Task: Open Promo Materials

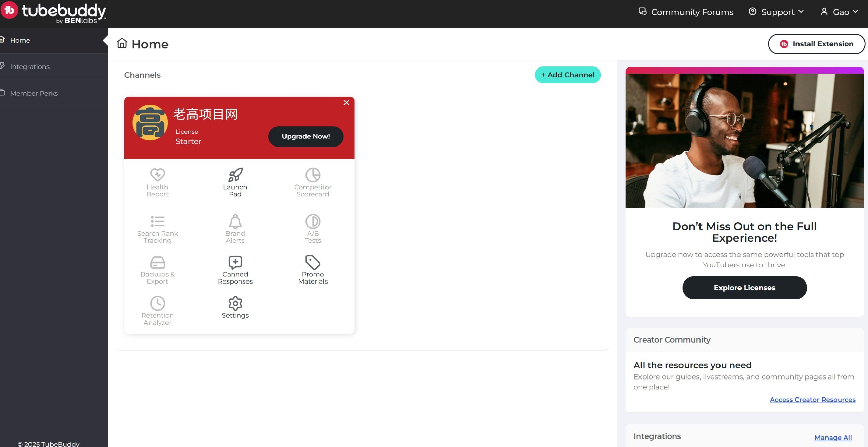Action: 313,270
